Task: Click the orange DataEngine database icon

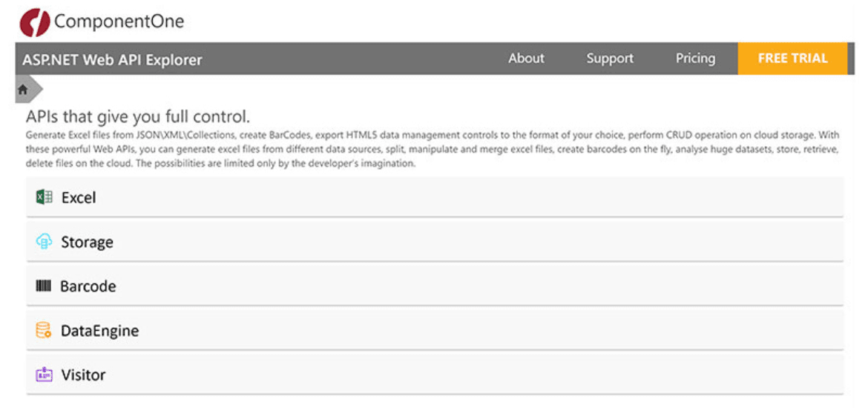Action: (44, 331)
